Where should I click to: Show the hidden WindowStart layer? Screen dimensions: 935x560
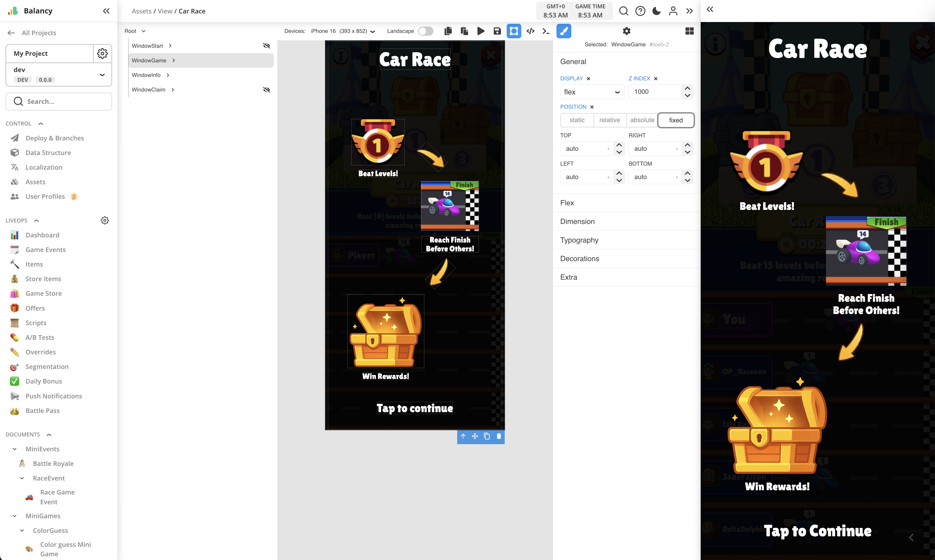267,45
